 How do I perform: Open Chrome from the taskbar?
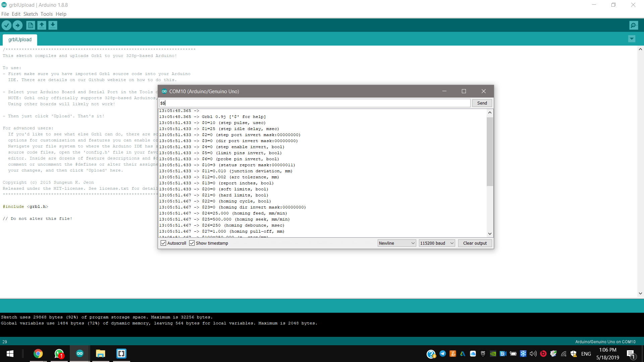(x=38, y=354)
